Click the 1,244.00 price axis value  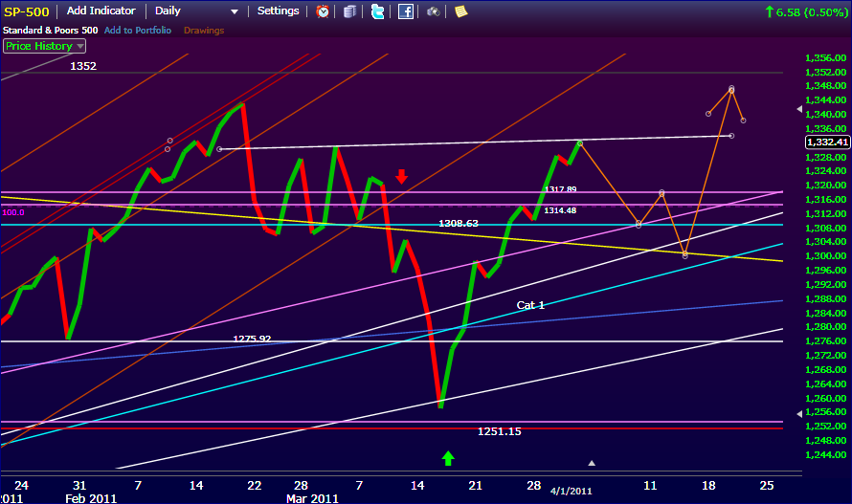coord(825,454)
